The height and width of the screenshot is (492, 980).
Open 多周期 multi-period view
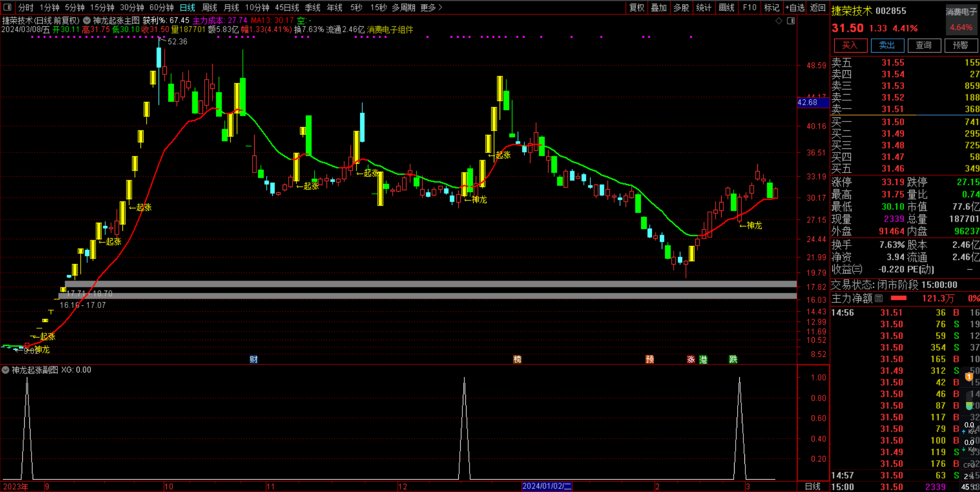click(403, 7)
